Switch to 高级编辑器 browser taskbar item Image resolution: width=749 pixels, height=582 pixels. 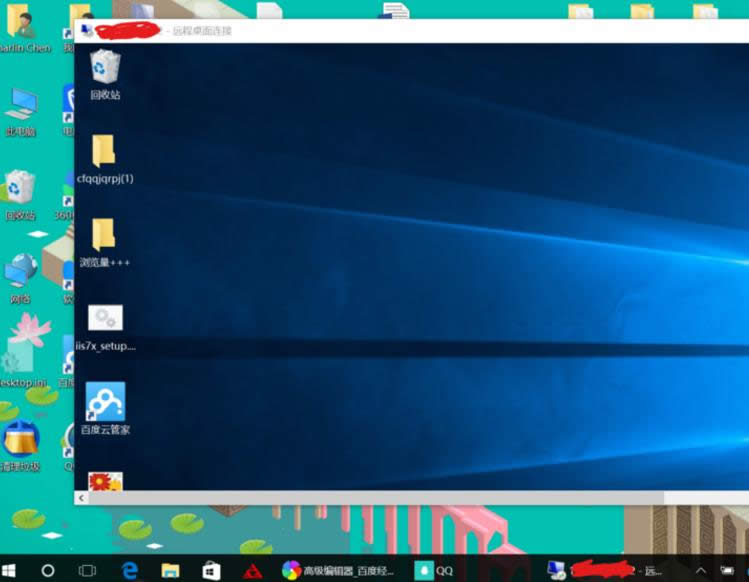pyautogui.click(x=338, y=570)
